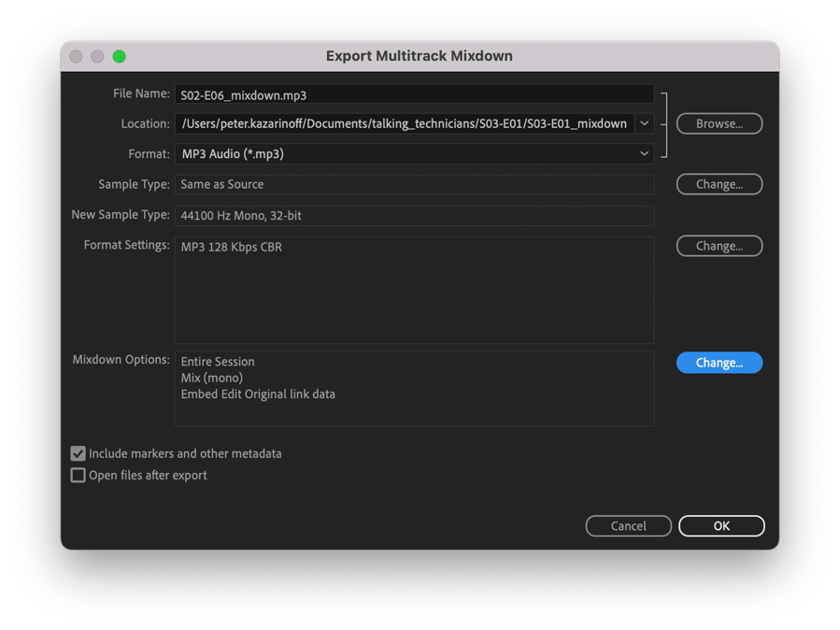The height and width of the screenshot is (630, 840).
Task: Enable Open files after export checkbox
Action: coord(78,475)
